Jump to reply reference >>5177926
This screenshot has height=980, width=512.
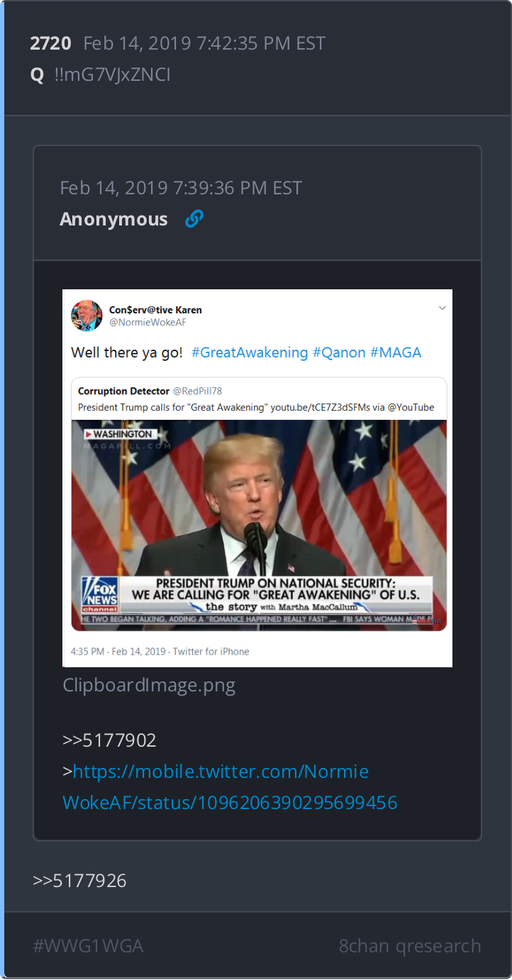tap(79, 881)
